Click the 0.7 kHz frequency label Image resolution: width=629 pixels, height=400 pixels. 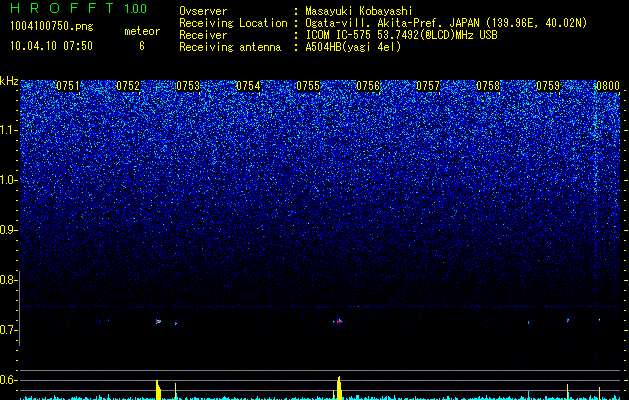[8, 330]
